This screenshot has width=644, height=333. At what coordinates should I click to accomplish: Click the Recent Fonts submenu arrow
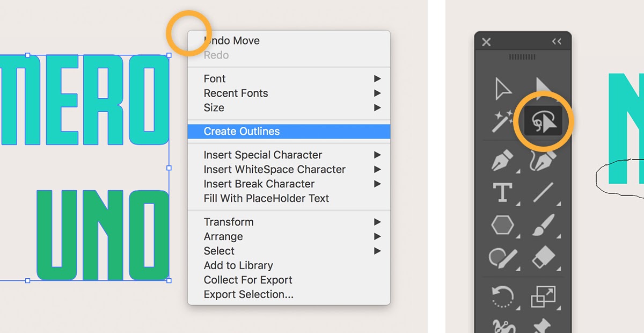tap(377, 93)
